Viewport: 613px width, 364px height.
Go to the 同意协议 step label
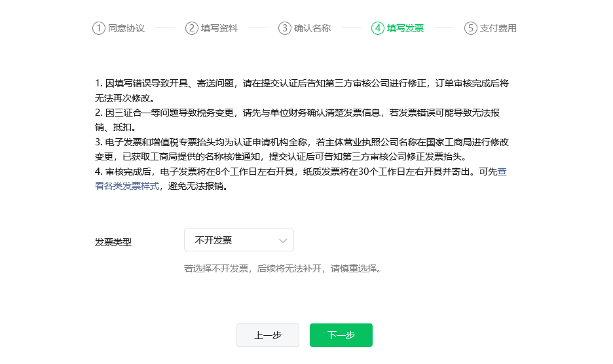[126, 28]
